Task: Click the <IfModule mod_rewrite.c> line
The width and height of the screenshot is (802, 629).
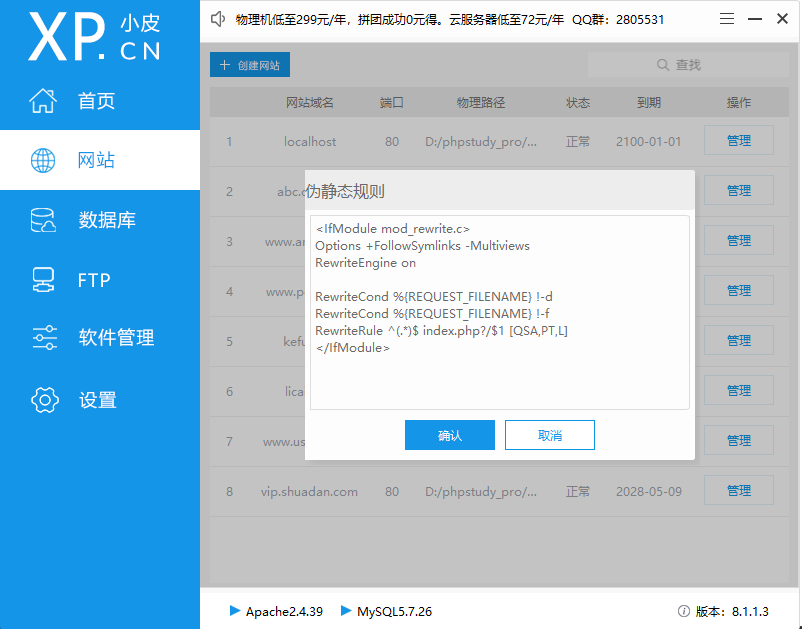Action: coord(392,229)
